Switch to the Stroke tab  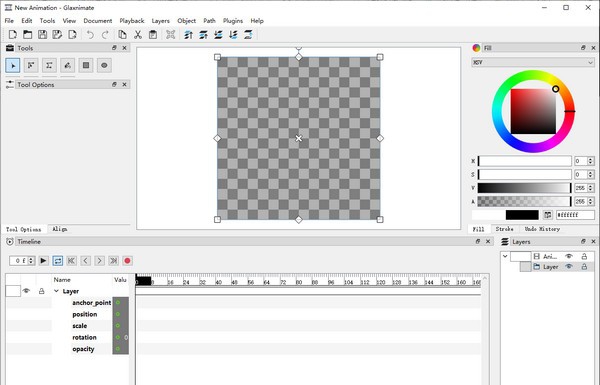504,229
